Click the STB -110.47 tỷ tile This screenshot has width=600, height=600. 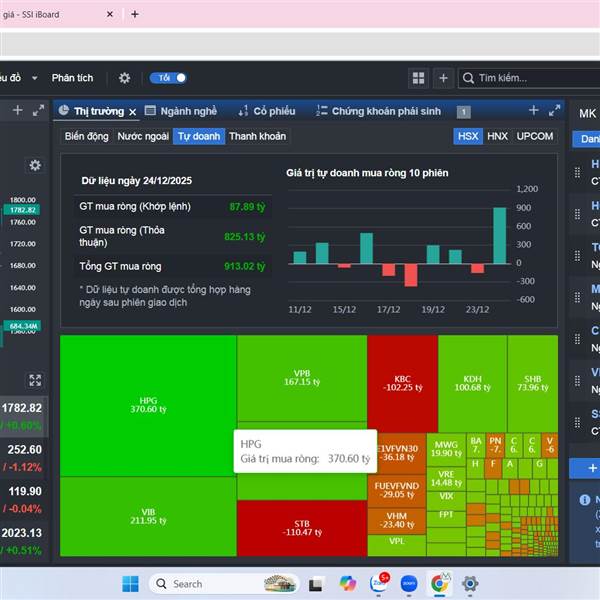302,528
